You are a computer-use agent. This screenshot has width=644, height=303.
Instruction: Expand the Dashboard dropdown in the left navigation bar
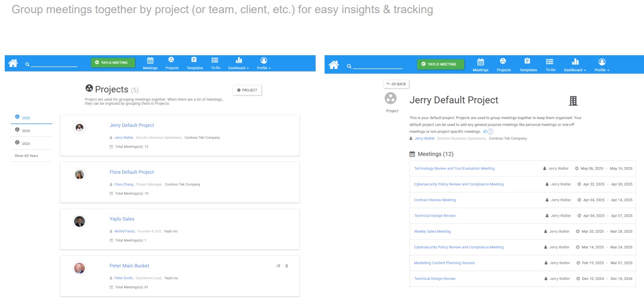239,63
